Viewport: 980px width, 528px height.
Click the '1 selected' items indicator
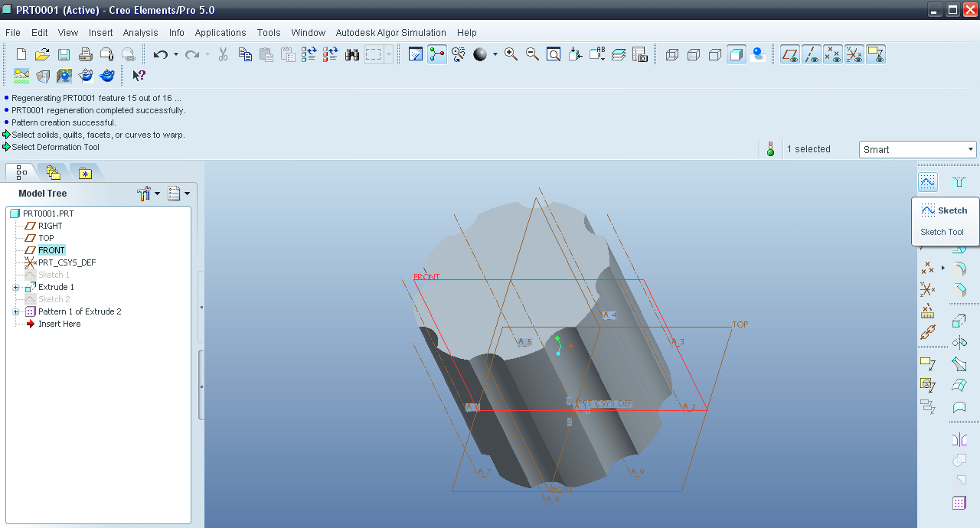click(x=808, y=149)
